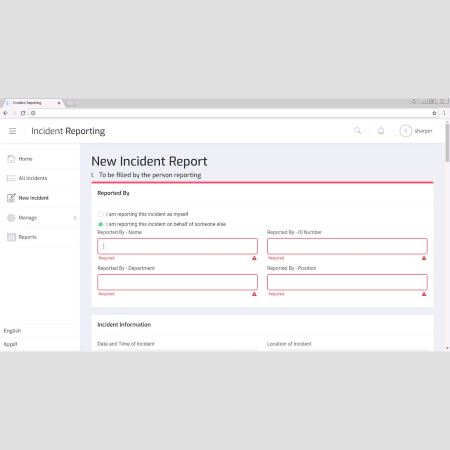450x450 pixels.
Task: Click warning icon under Reported By Name
Action: [x=254, y=258]
